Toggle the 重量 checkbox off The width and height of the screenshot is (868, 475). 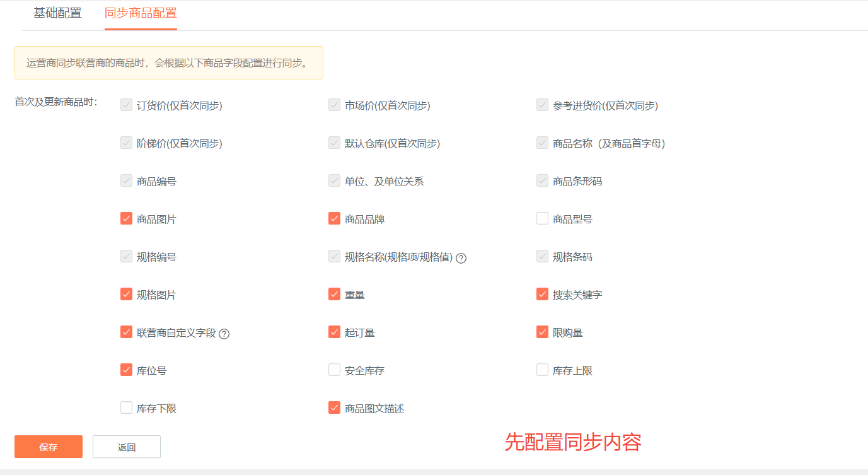click(334, 294)
